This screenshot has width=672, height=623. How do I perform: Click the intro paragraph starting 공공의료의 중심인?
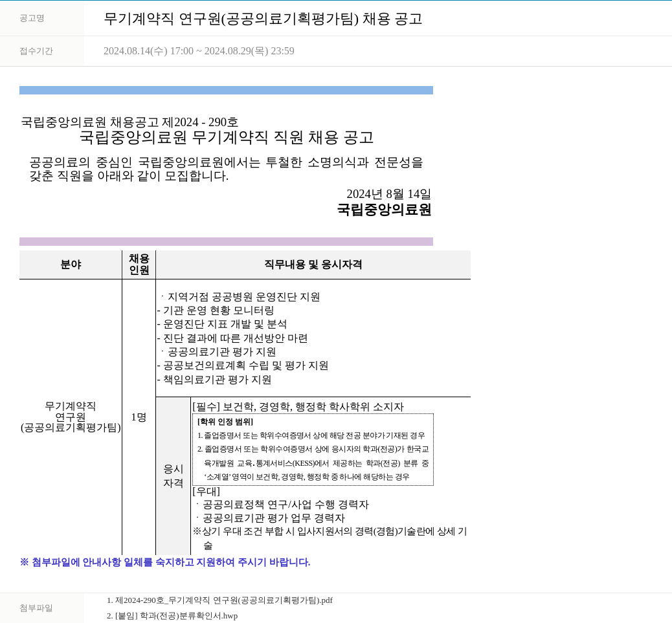click(227, 169)
